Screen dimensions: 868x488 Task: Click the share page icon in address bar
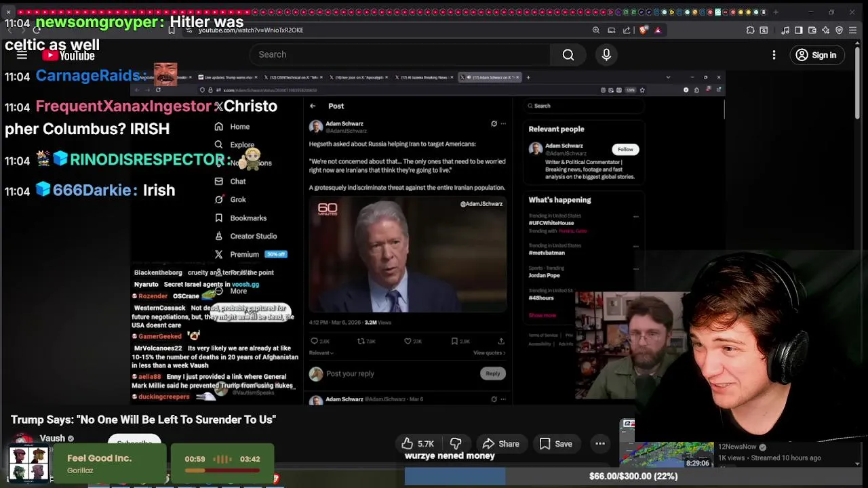[x=627, y=30]
